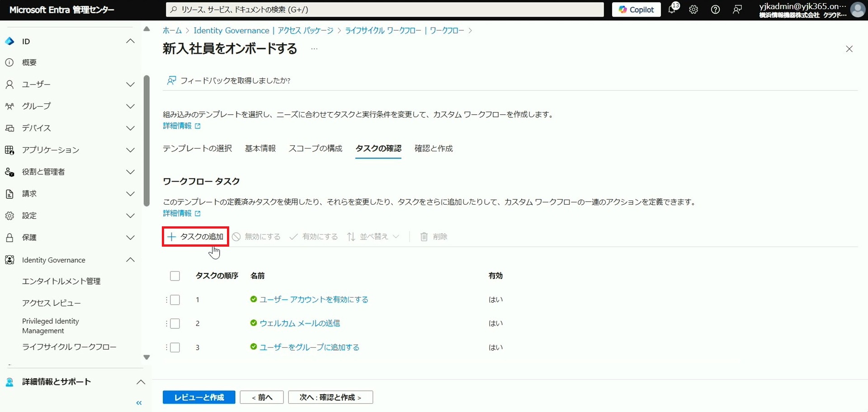868x412 pixels.
Task: Expand the デバイス menu chevron
Action: pos(130,128)
